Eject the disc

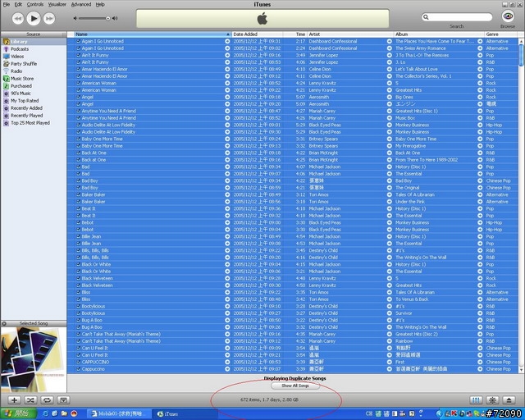[509, 400]
